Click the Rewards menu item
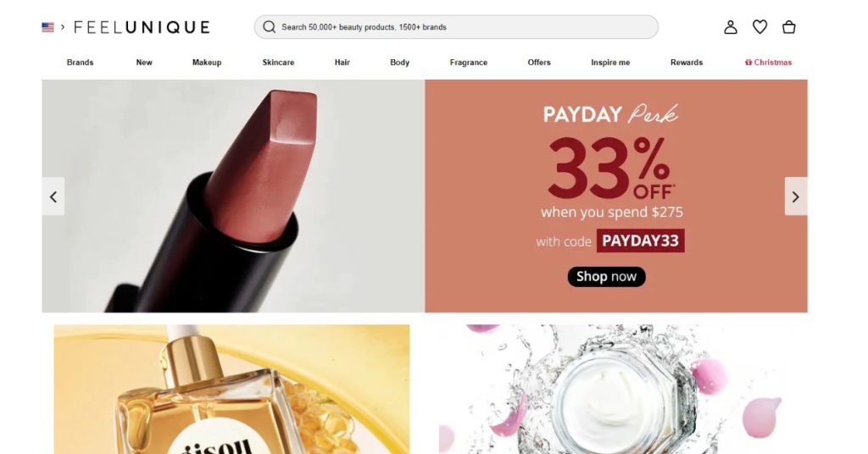This screenshot has width=868, height=454. (687, 63)
